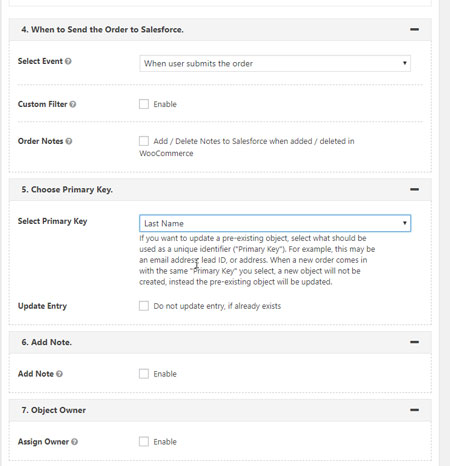Open the Select Event dropdown
The width and height of the screenshot is (450, 466).
(x=275, y=63)
